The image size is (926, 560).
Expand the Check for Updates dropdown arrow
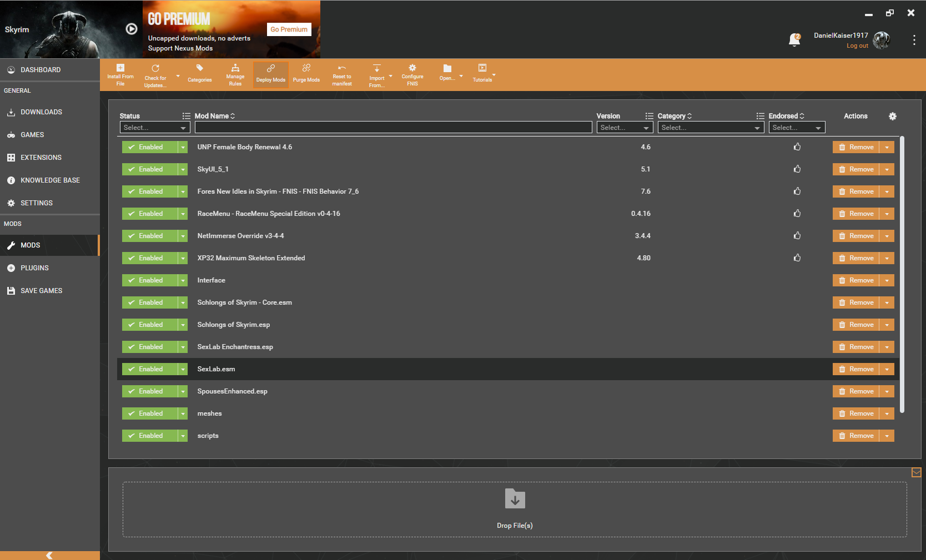(x=178, y=74)
